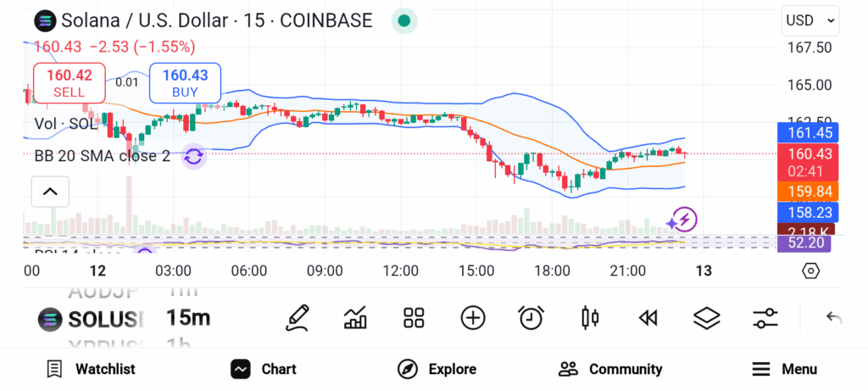Image resolution: width=868 pixels, height=391 pixels.
Task: Undo with the back arrow icon
Action: tap(834, 318)
